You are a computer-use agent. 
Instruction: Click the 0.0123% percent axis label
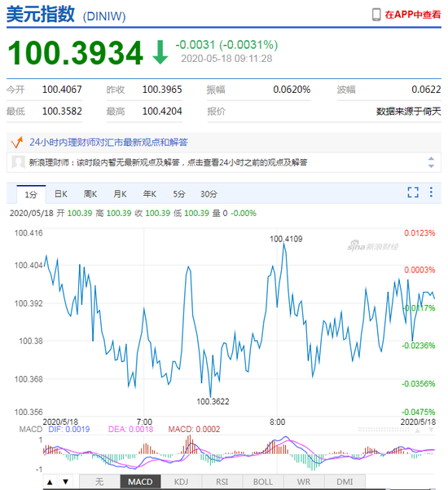click(419, 233)
